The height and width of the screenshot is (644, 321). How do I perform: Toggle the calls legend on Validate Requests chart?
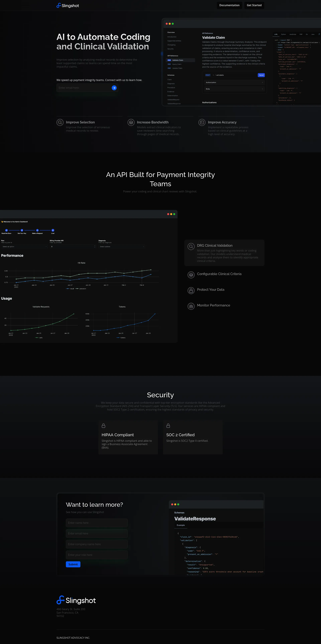click(x=39, y=338)
